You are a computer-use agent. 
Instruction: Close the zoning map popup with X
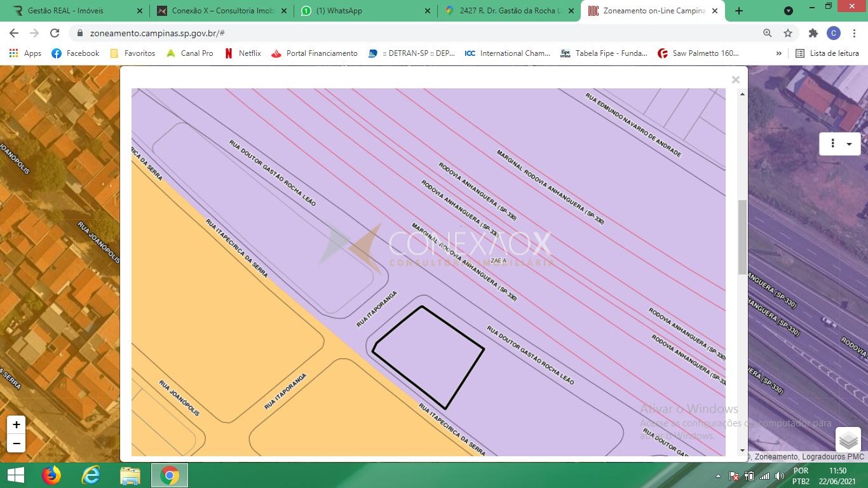click(x=736, y=79)
